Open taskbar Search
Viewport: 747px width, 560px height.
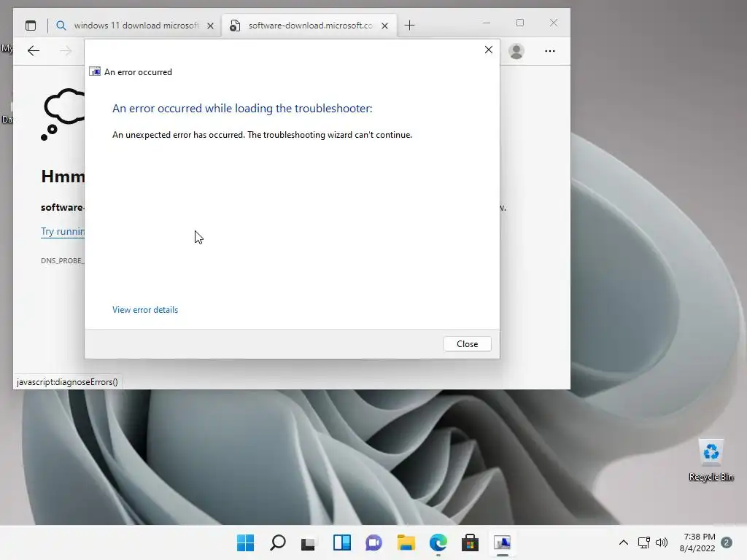coord(278,542)
